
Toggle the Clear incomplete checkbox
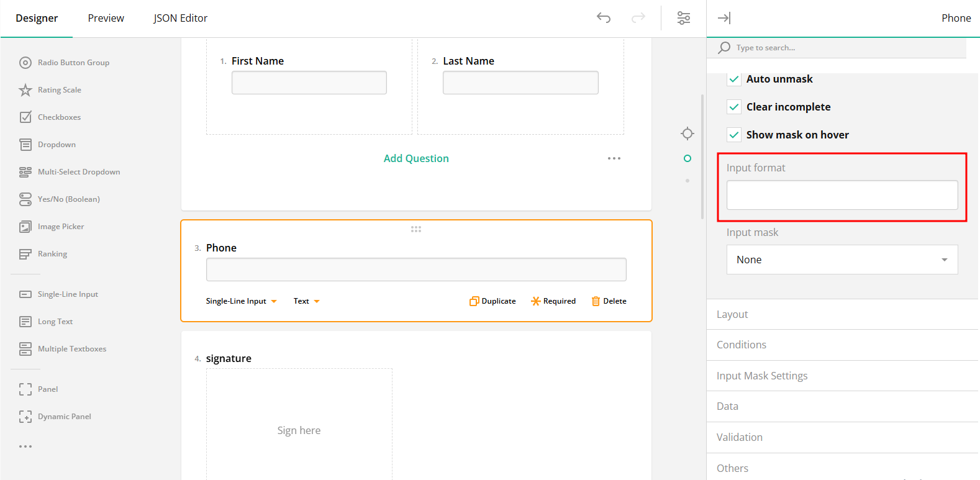point(734,107)
